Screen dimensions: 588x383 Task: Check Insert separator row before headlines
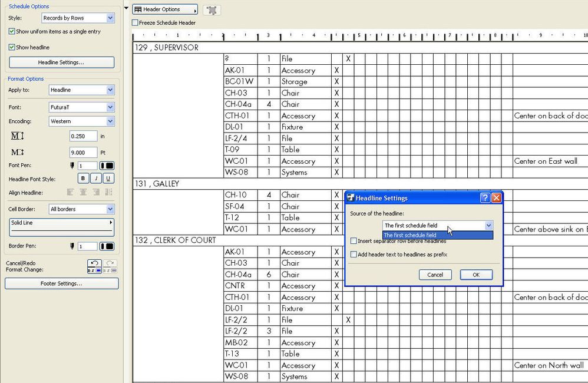coord(352,241)
